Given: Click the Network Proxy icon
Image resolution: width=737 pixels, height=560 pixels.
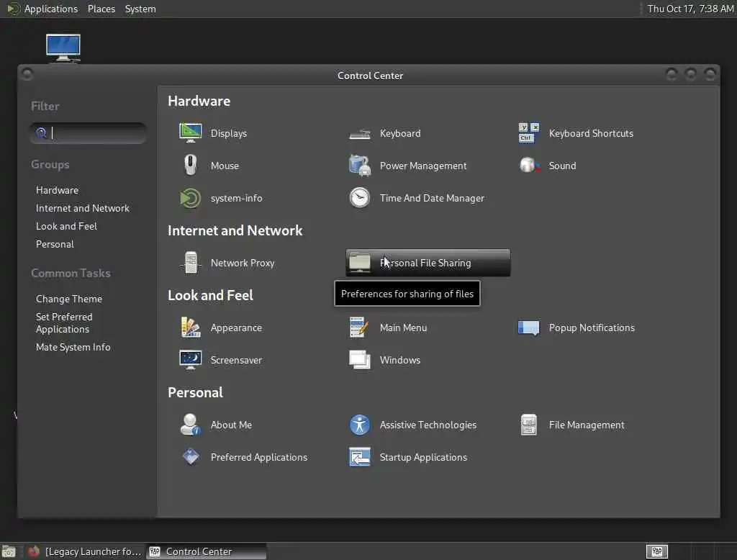Looking at the screenshot, I should (190, 263).
